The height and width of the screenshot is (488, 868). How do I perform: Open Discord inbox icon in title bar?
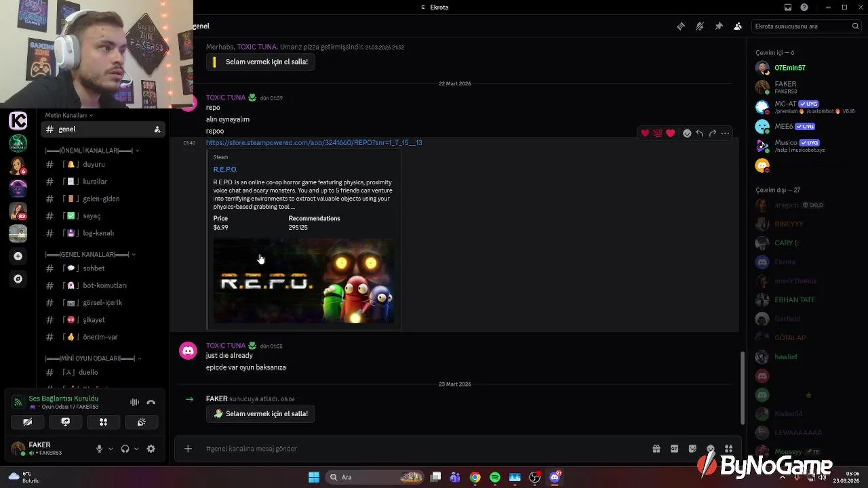tap(788, 7)
